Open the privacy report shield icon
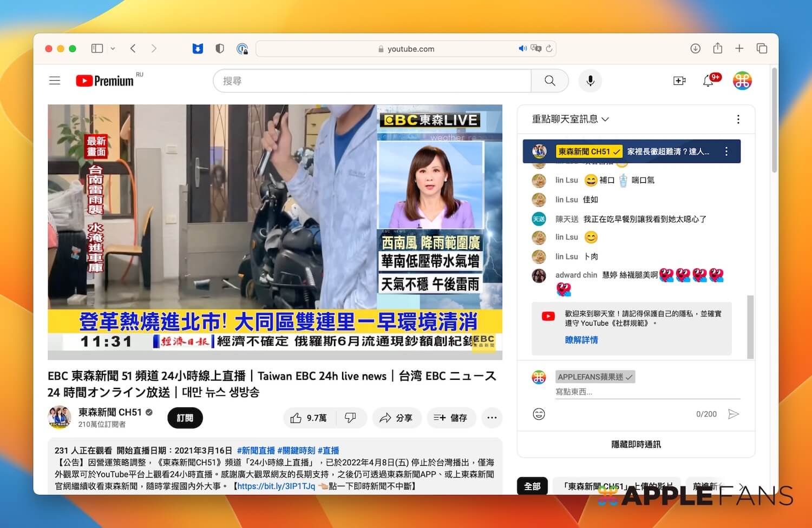Viewport: 812px width, 528px height. tap(220, 49)
